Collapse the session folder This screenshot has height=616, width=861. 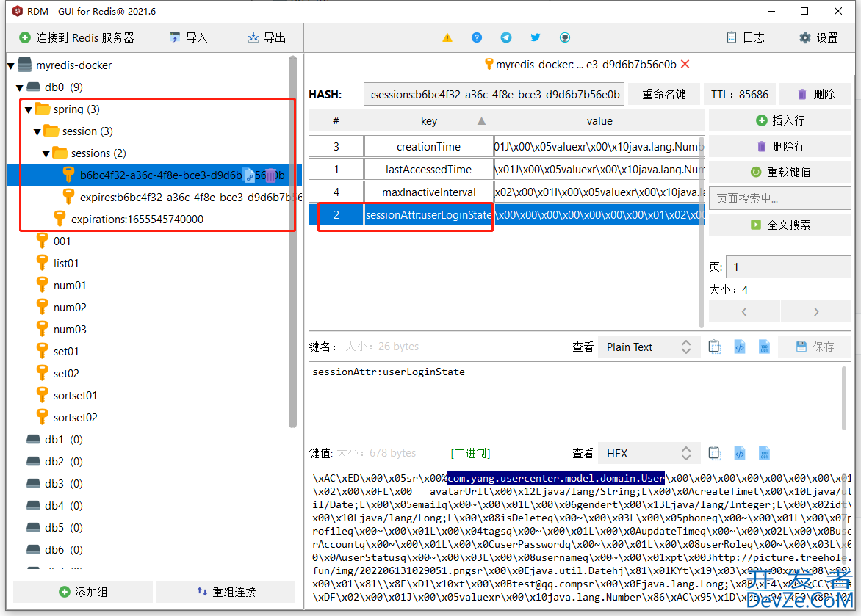tap(37, 131)
